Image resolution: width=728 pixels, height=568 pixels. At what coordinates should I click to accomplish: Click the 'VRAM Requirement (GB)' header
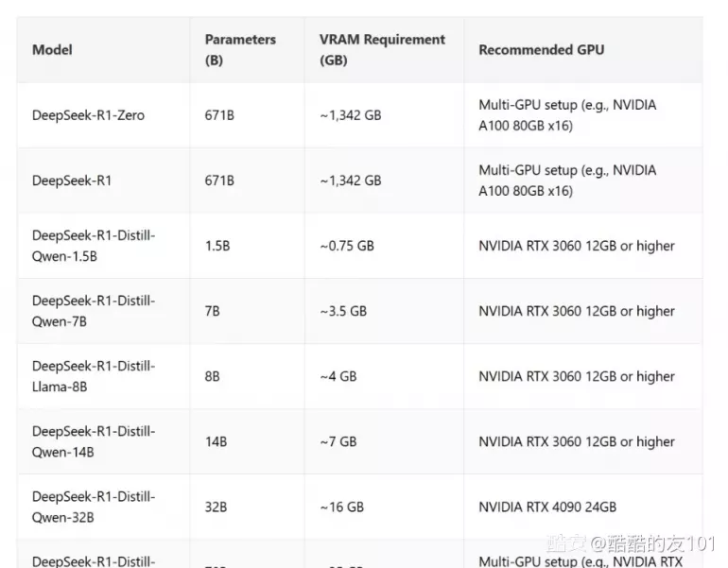[x=382, y=50]
